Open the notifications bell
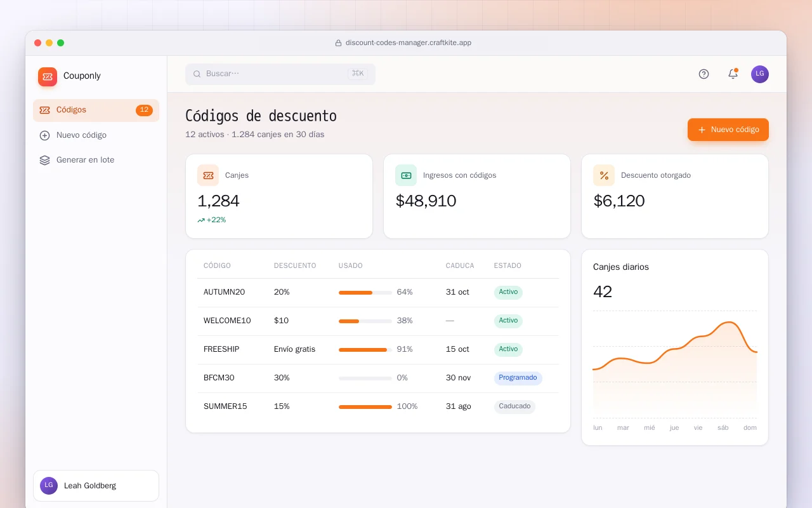 point(733,74)
